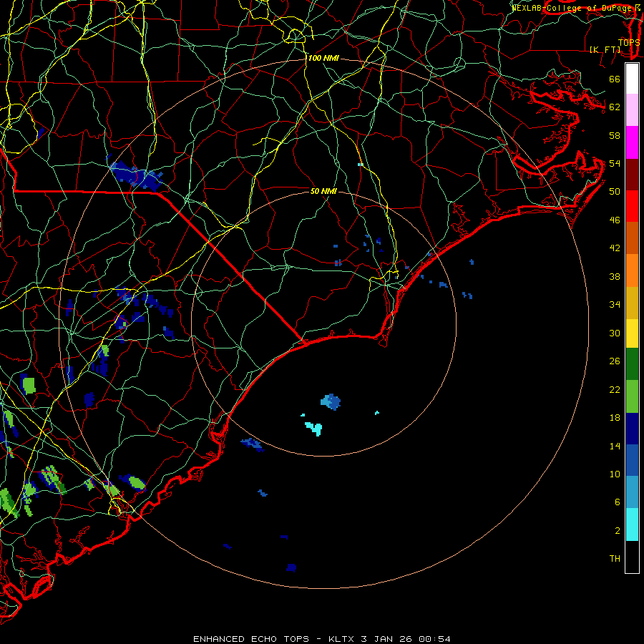644x644 pixels.
Task: Click the black TH threshold legend block
Action: coord(632,557)
